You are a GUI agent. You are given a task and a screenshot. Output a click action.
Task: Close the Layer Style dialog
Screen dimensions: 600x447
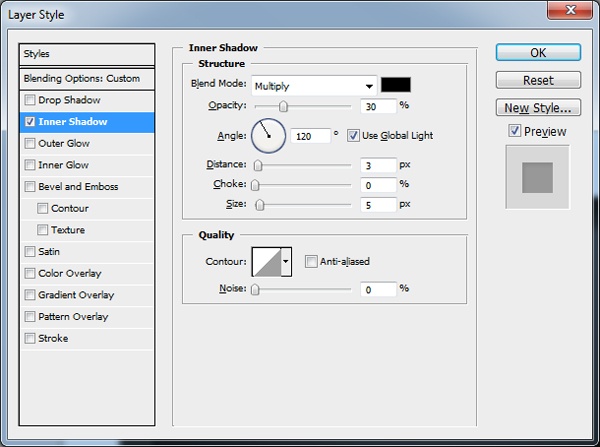coord(568,12)
